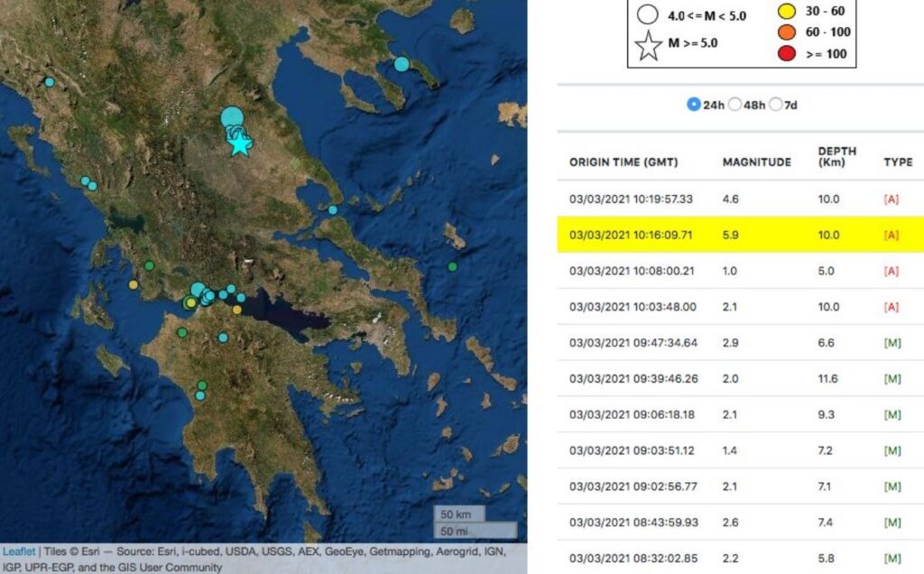This screenshot has width=924, height=574.
Task: Sort by DEPTH (Km) column header
Action: tap(836, 156)
